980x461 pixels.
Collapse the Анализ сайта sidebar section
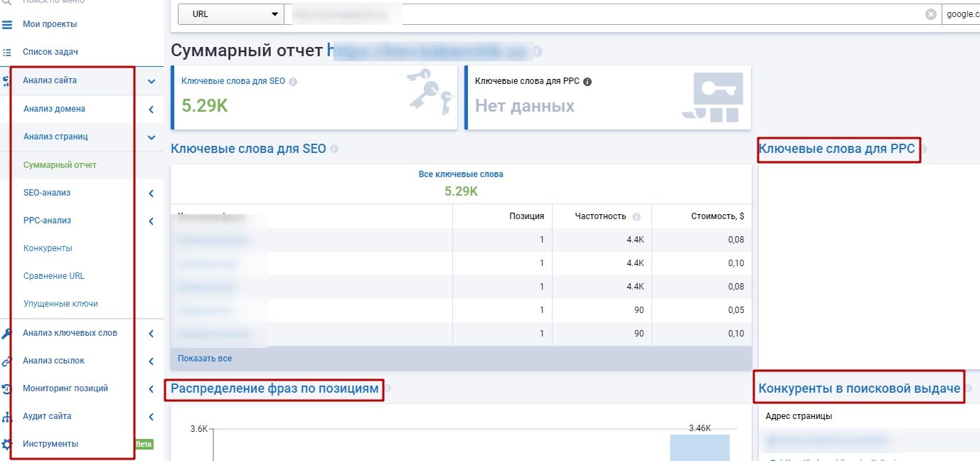[x=151, y=81]
